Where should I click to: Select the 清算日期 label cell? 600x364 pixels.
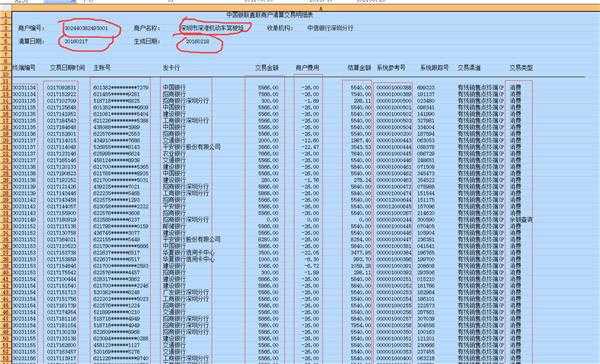[x=31, y=41]
